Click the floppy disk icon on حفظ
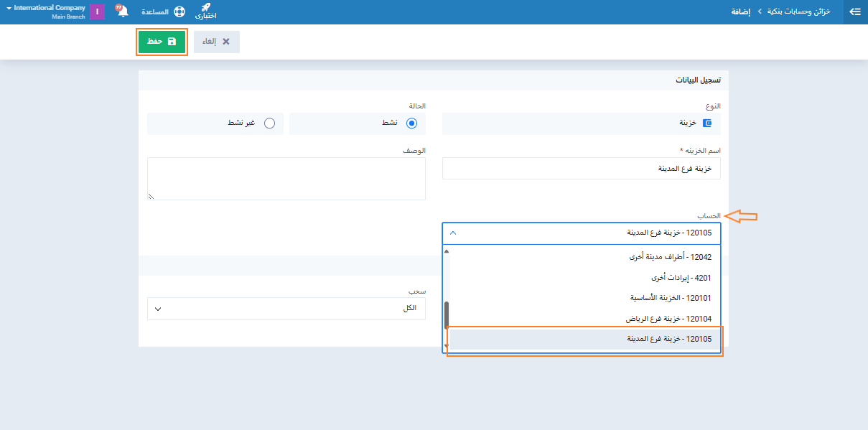Image resolution: width=868 pixels, height=430 pixels. point(172,42)
